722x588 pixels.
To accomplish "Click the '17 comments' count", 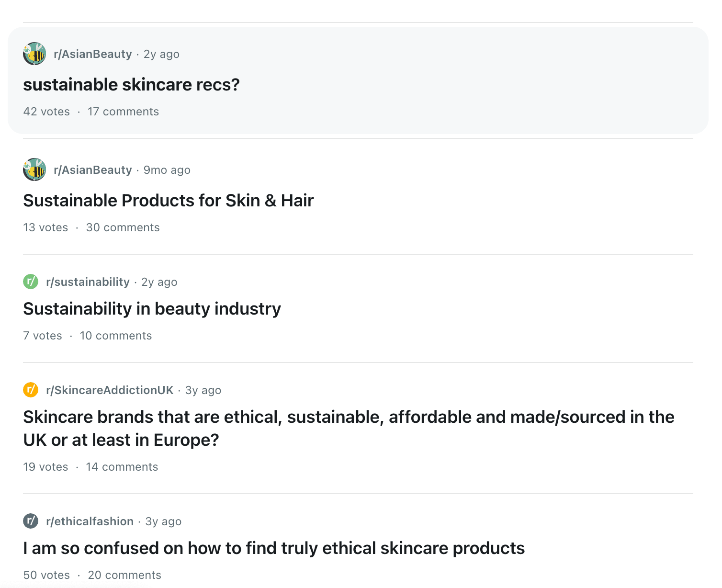I will 123,112.
